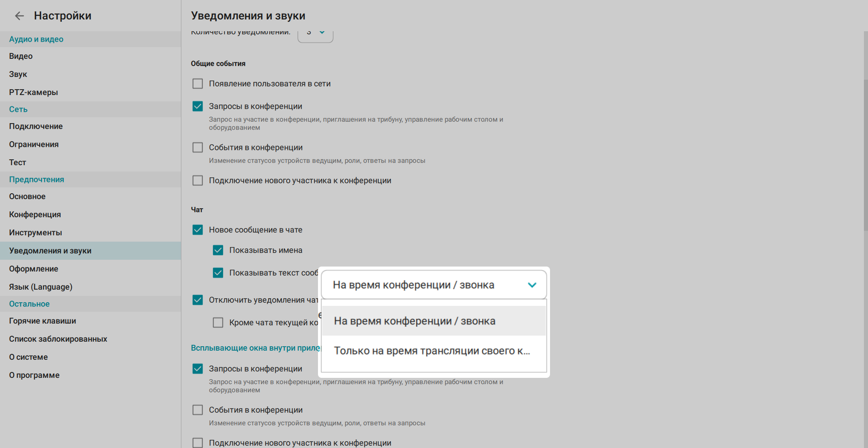Toggle 'Подключение нового участника' under Общие события

click(x=198, y=181)
